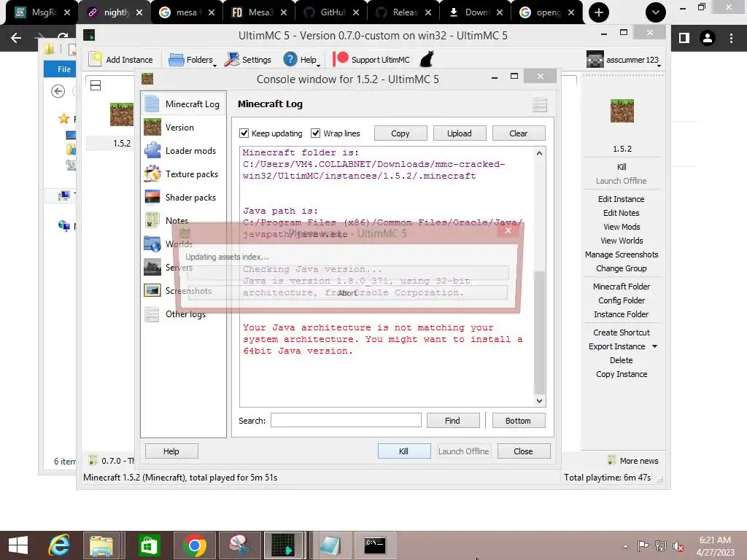Click the log vertical scrollbar thumb
Screen dimensions: 747x560
point(539,332)
